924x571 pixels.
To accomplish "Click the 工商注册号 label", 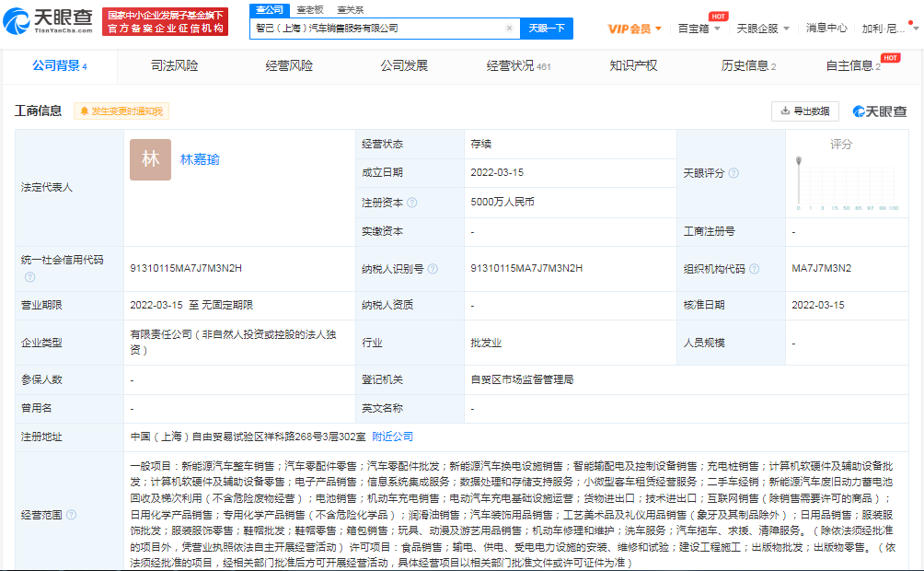I will tap(709, 231).
